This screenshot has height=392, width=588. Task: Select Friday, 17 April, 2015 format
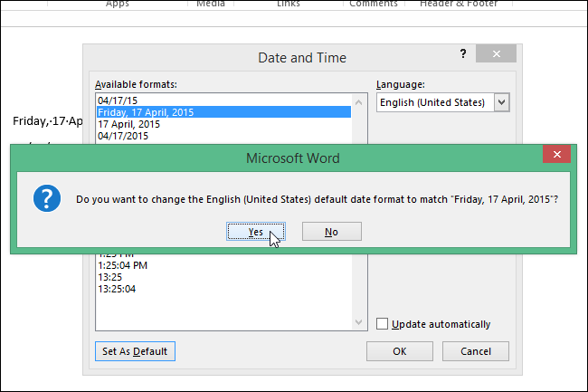point(223,112)
